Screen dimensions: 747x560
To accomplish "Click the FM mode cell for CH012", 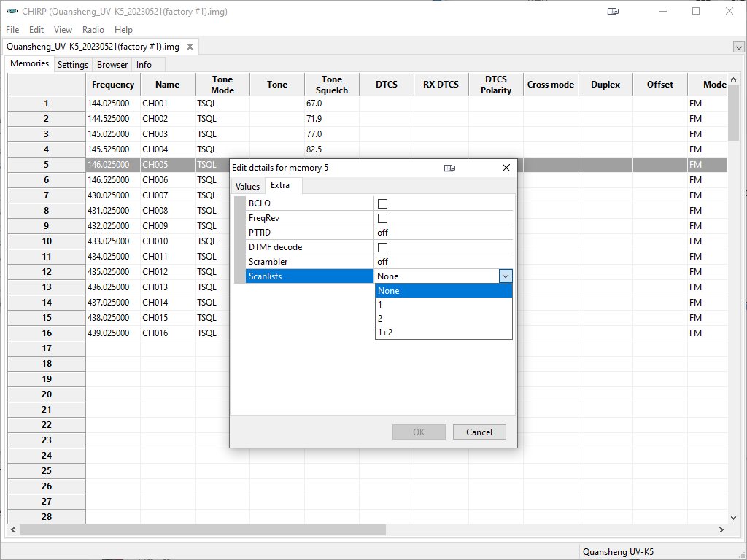I will coord(708,271).
